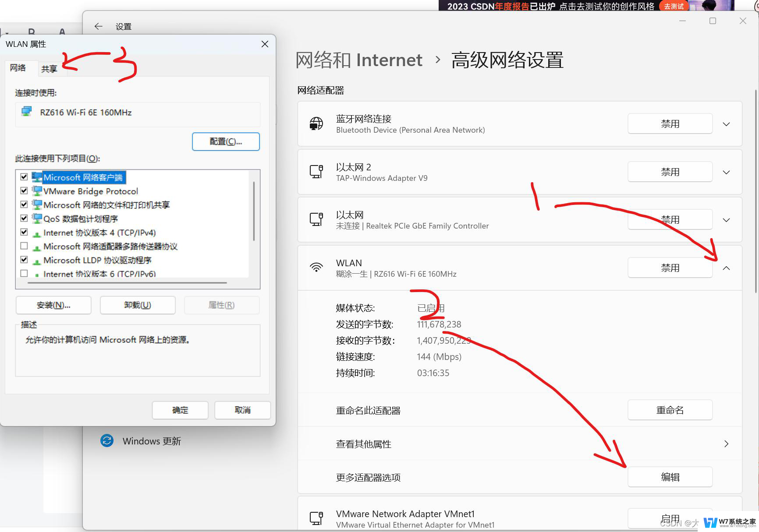Disable the WLAN adapter
The height and width of the screenshot is (532, 759).
pos(670,268)
